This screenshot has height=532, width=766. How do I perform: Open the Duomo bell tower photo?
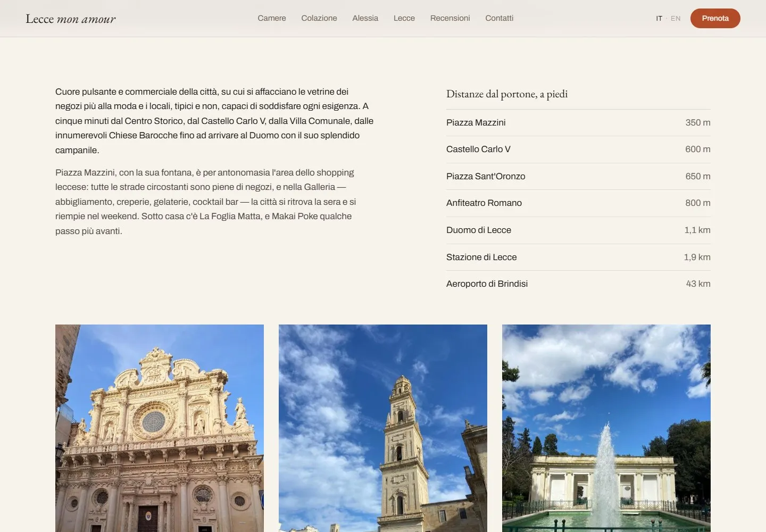383,428
